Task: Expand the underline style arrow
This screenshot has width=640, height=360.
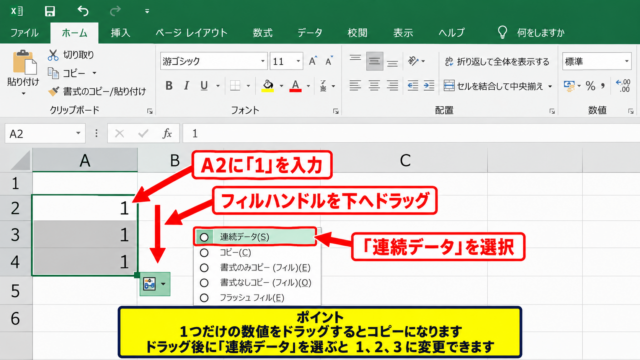Action: click(218, 86)
